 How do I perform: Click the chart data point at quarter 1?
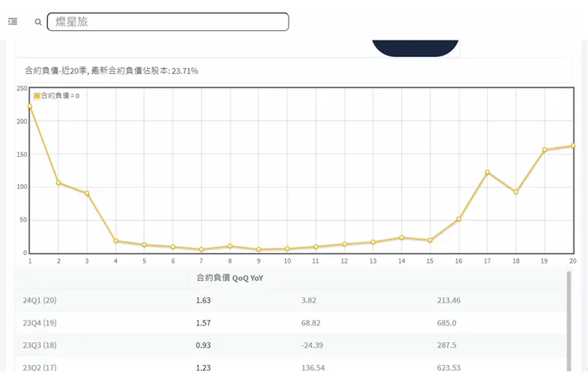click(29, 106)
